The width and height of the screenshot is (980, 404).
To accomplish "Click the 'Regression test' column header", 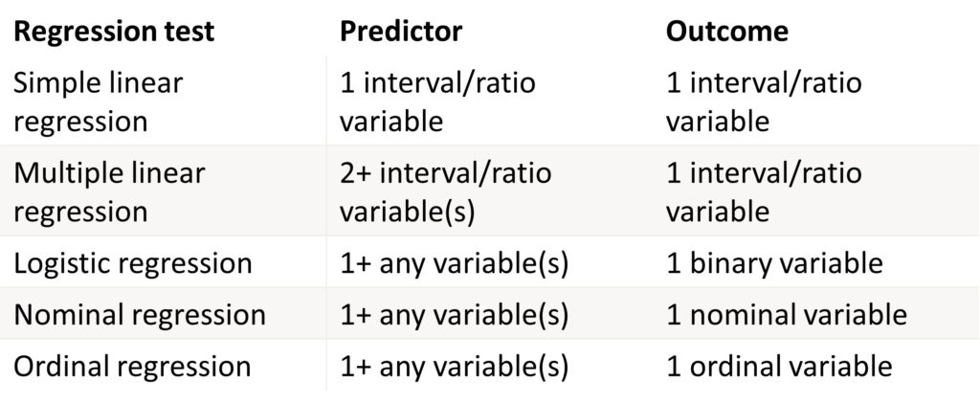I will point(114,33).
